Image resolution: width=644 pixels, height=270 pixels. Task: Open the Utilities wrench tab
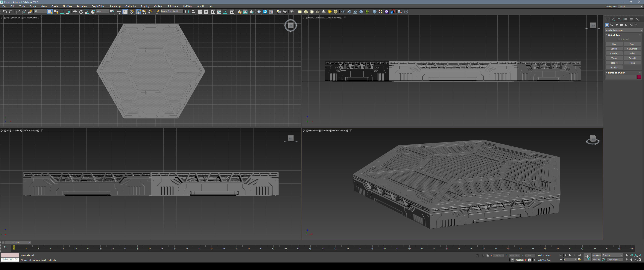pos(637,19)
